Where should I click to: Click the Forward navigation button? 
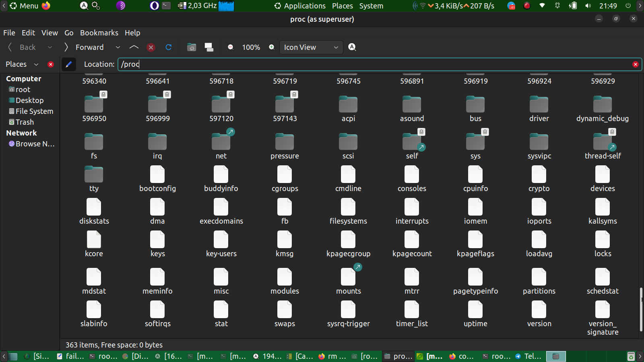[84, 47]
